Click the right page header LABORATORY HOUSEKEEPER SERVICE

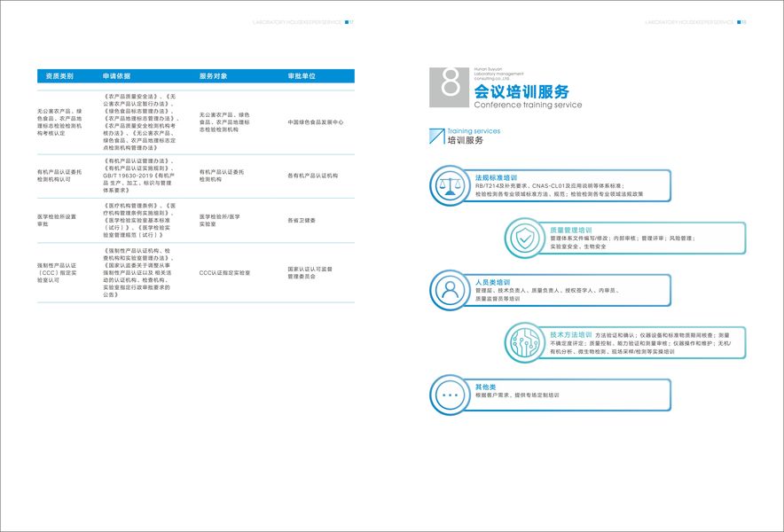click(x=689, y=22)
